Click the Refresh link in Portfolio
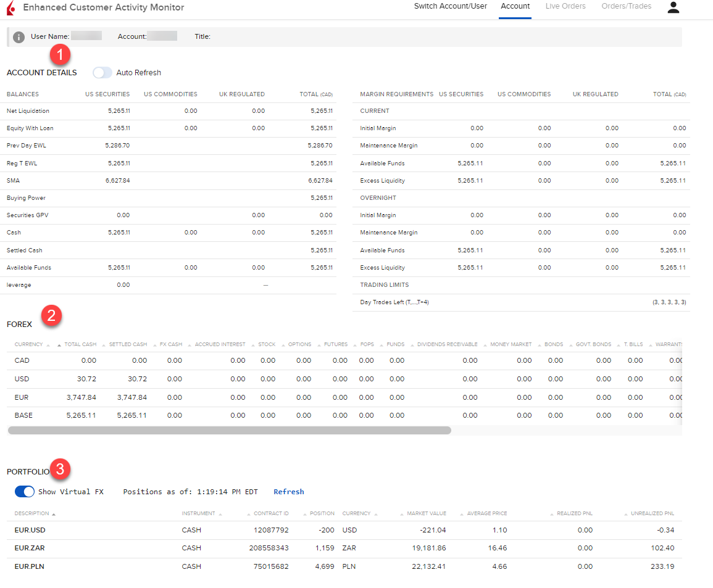Viewport: 713px width, 588px height. click(x=289, y=492)
